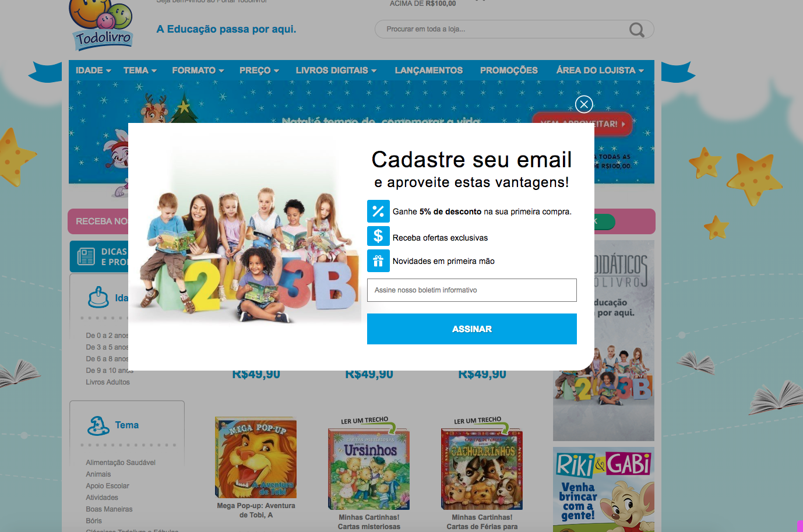Click the gift box novelties icon
This screenshot has height=532, width=803.
[378, 261]
